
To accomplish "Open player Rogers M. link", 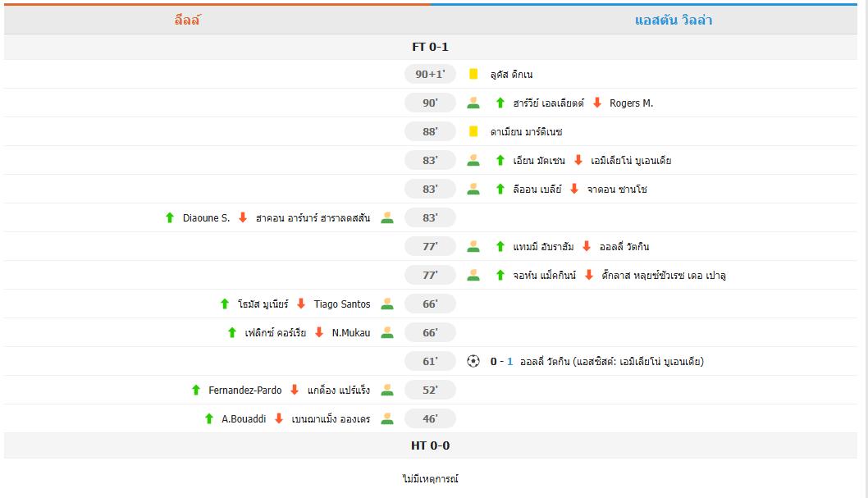I will tap(631, 103).
